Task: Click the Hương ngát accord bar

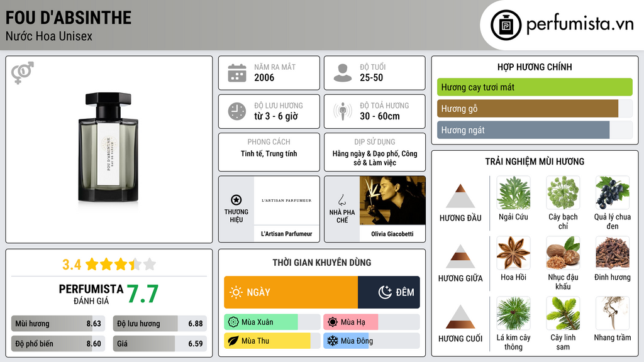Action: click(535, 130)
